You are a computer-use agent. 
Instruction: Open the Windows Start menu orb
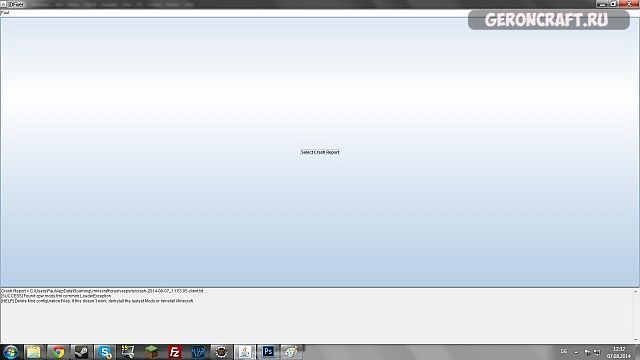pyautogui.click(x=10, y=352)
